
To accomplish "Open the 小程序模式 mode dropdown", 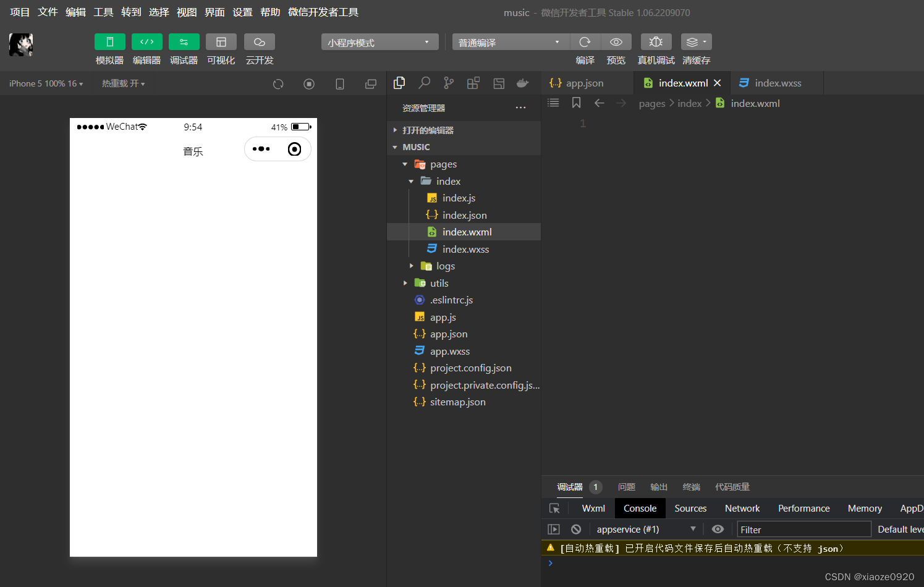I will pyautogui.click(x=379, y=42).
